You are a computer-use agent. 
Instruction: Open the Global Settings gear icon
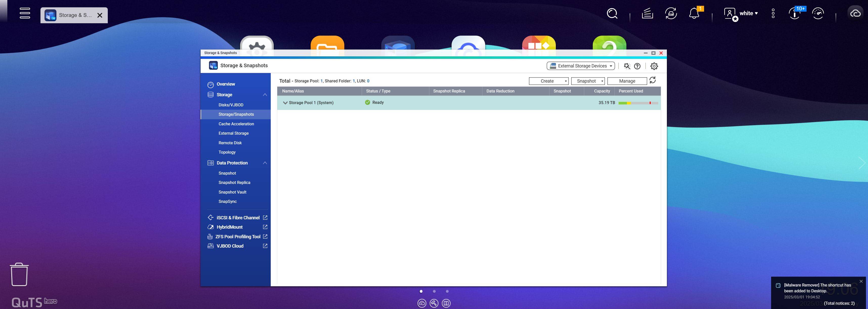tap(654, 66)
